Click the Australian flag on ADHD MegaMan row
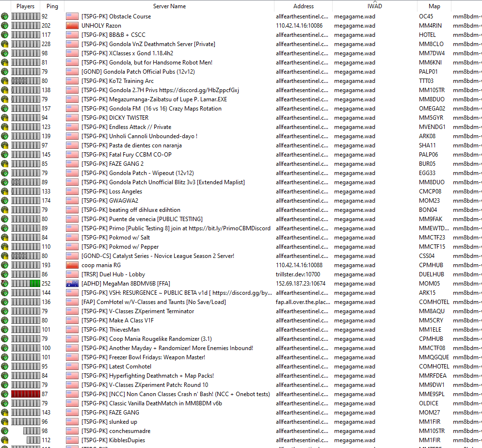Screen dimensions: 482x448 tap(72, 284)
